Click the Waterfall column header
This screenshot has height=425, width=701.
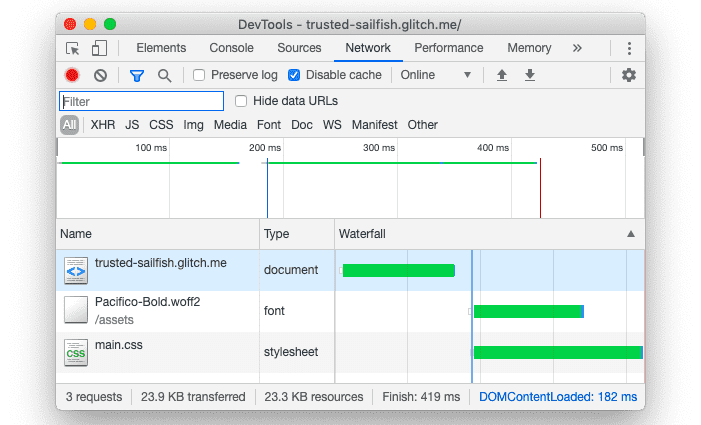click(490, 234)
